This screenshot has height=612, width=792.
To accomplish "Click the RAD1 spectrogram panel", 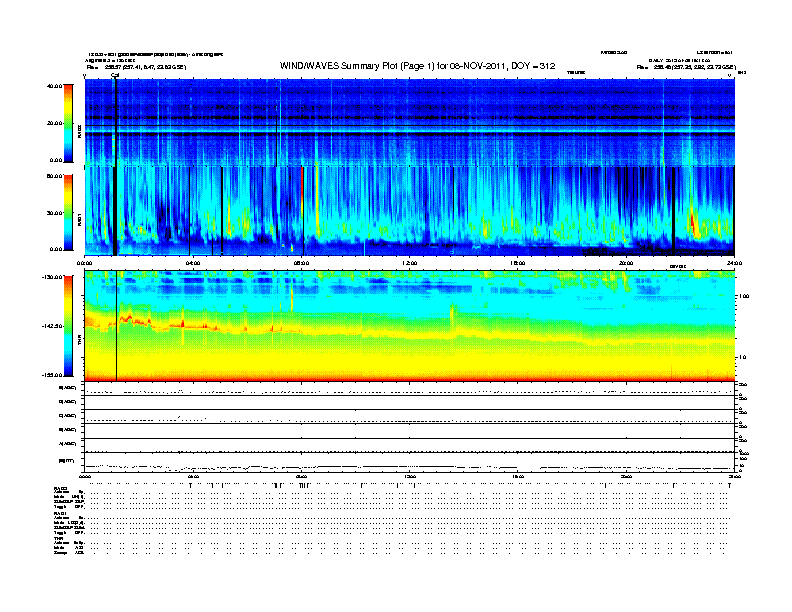I will pos(410,211).
